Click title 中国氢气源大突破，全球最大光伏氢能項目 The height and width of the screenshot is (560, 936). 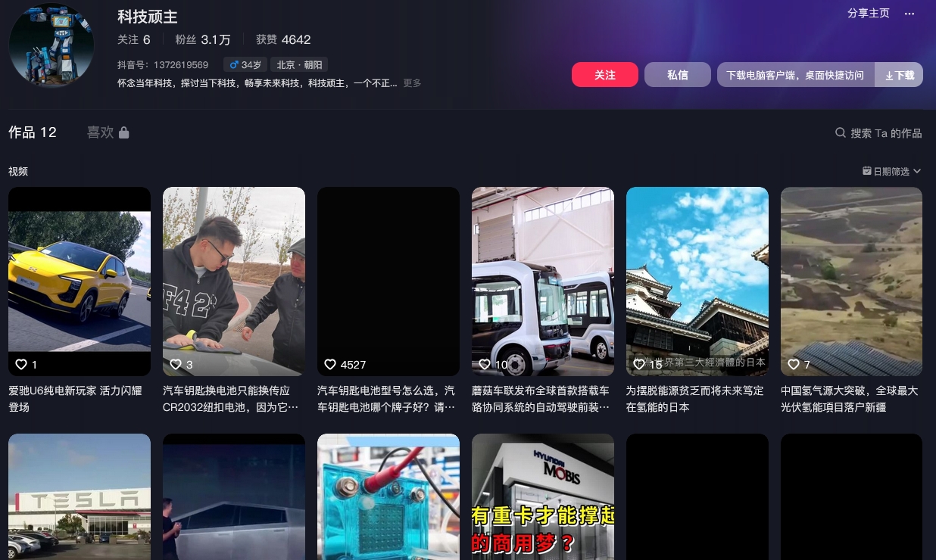coord(850,399)
